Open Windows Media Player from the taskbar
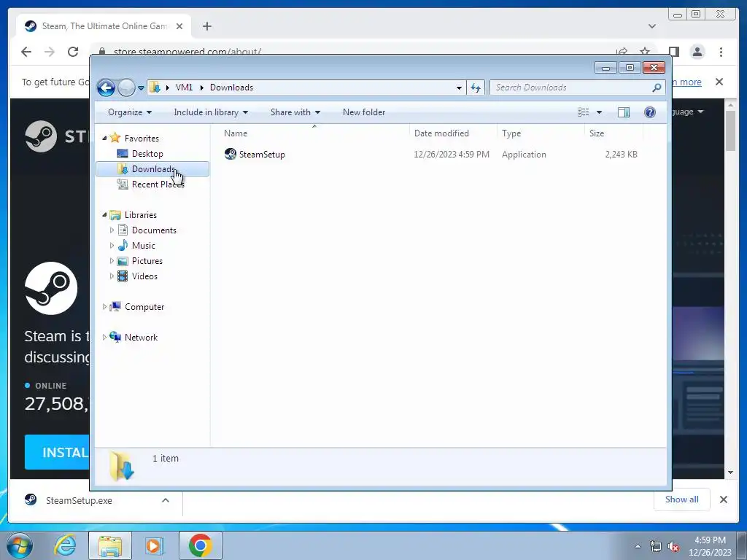 click(155, 545)
